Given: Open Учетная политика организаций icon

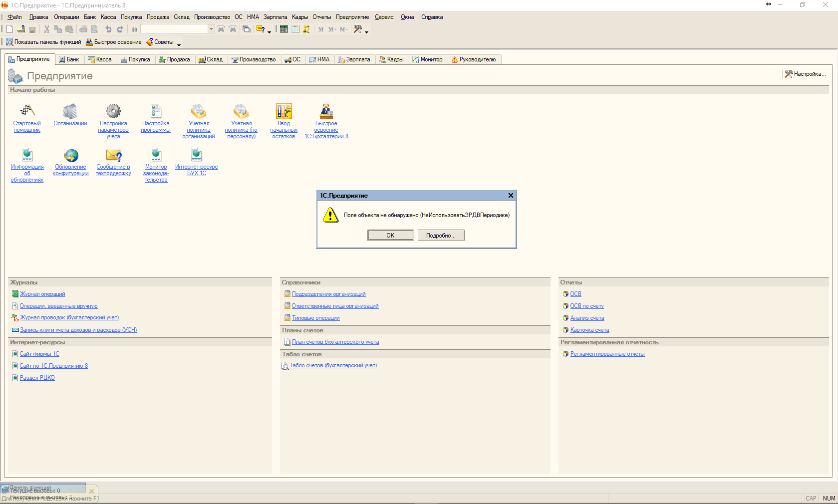Looking at the screenshot, I should (x=199, y=110).
